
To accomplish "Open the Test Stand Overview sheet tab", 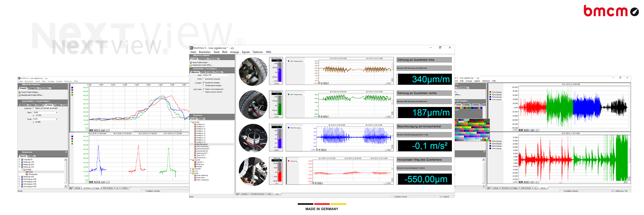I will click(x=258, y=194).
